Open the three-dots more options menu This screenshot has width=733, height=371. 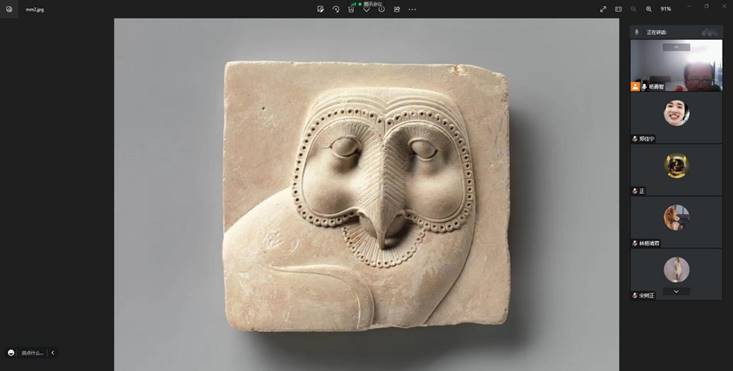pos(412,9)
